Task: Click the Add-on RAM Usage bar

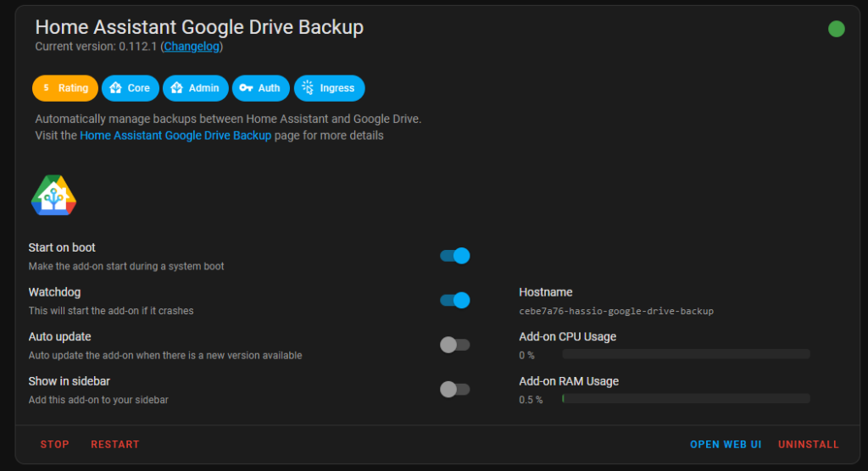Action: (x=686, y=398)
